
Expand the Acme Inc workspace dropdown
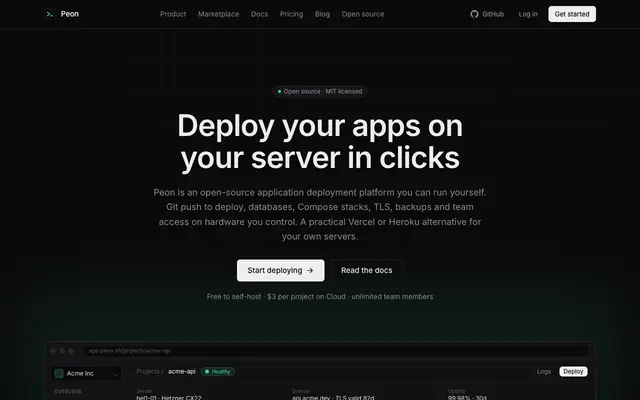coord(87,373)
